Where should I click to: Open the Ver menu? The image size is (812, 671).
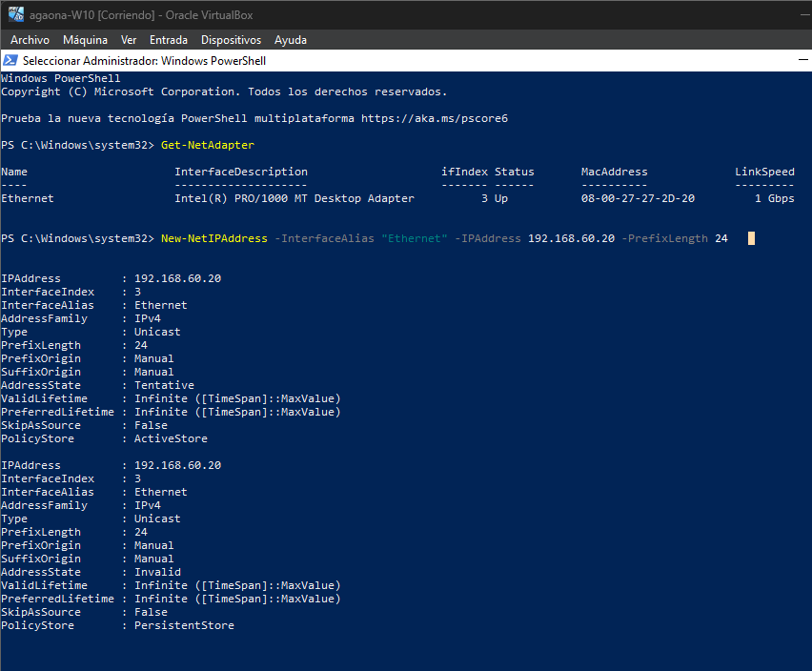point(129,40)
